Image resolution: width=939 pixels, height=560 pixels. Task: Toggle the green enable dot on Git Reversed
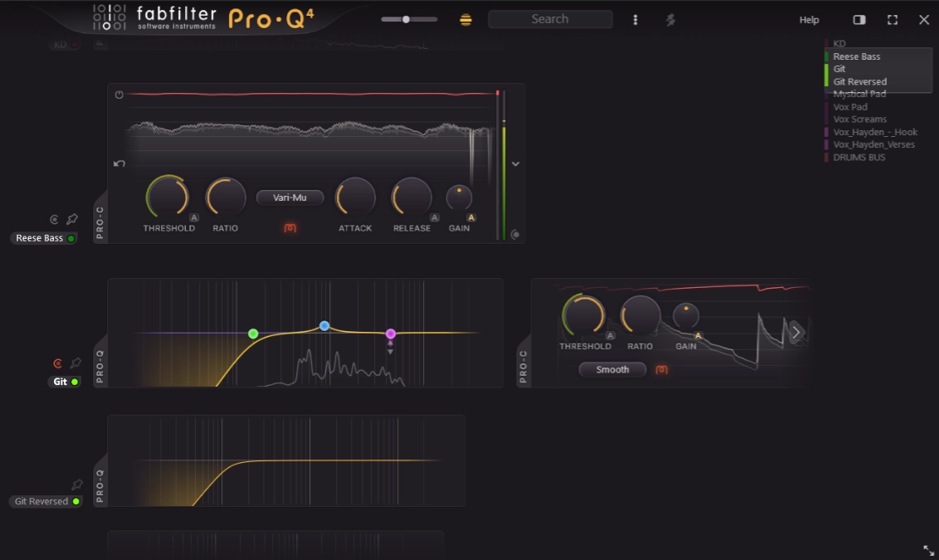click(75, 501)
